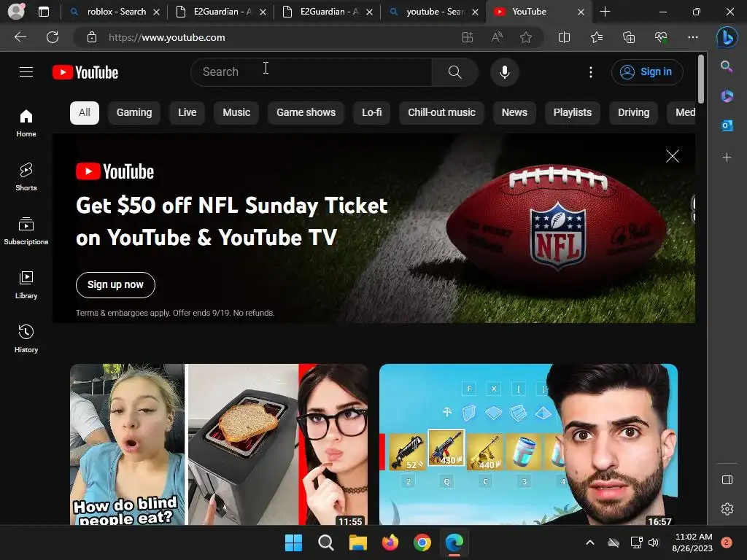This screenshot has width=747, height=560.
Task: Click Sign up now button
Action: pyautogui.click(x=115, y=285)
